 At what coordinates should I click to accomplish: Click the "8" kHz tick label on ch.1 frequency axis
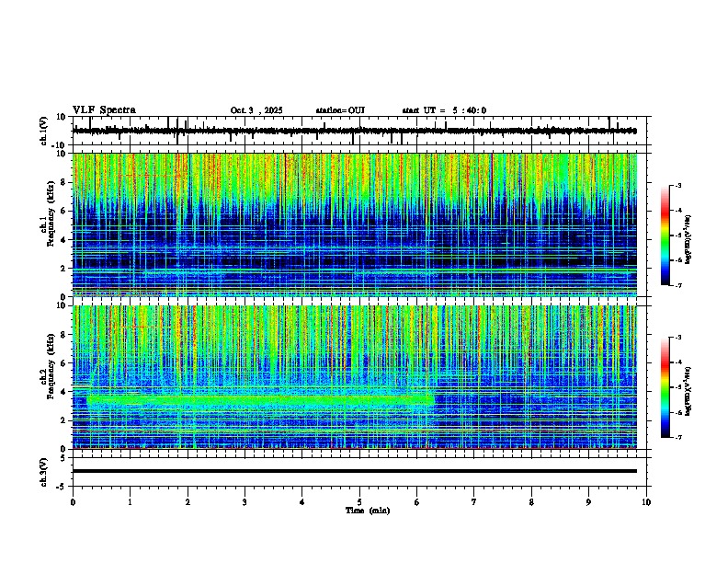pyautogui.click(x=64, y=182)
